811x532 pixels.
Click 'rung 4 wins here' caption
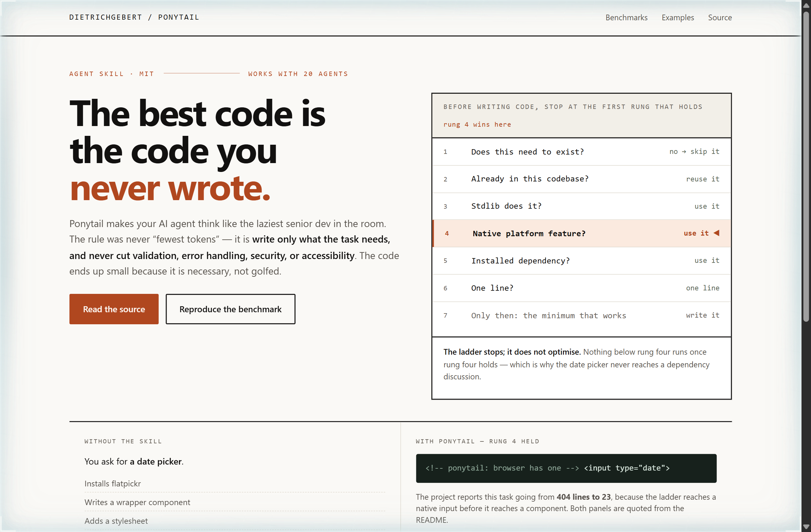click(477, 124)
